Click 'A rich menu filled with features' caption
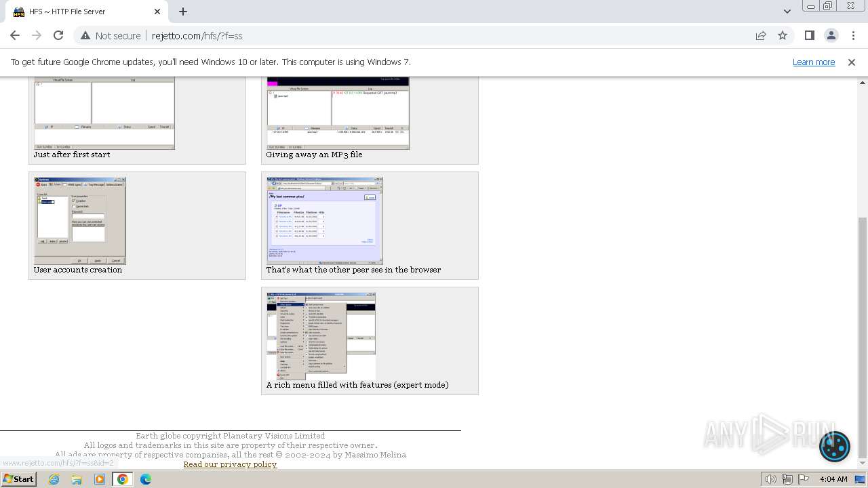Screen dimensions: 868x488 (x=357, y=385)
